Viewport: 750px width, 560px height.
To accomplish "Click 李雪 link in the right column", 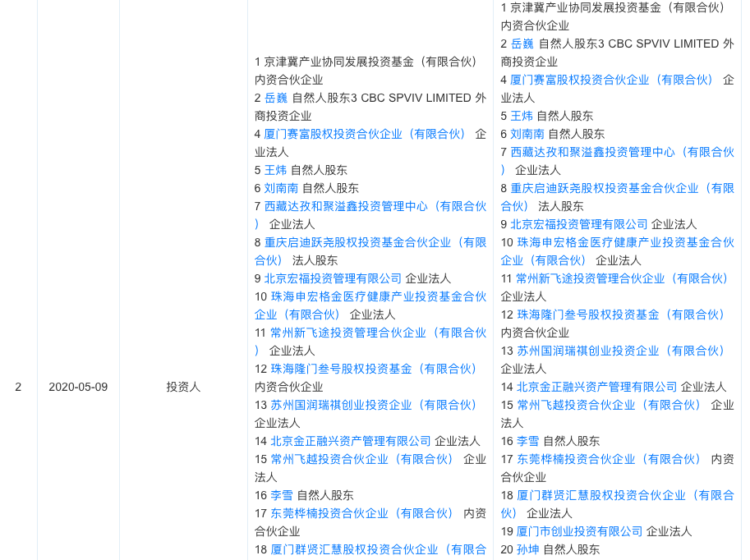I will tap(528, 442).
